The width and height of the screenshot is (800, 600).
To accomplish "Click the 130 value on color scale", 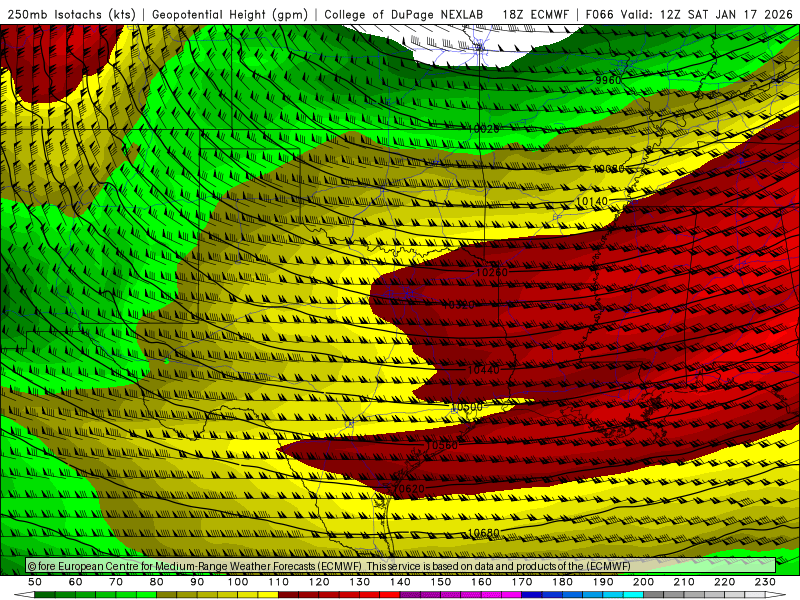I will [360, 582].
